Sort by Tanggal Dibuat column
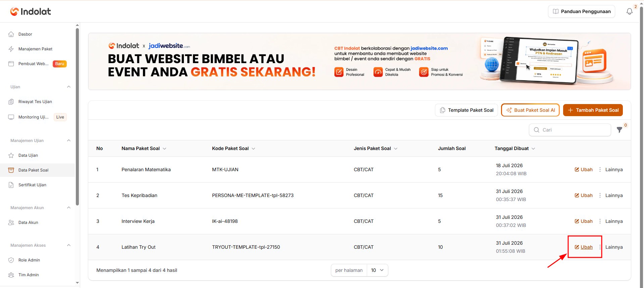The height and width of the screenshot is (288, 644). tap(515, 148)
